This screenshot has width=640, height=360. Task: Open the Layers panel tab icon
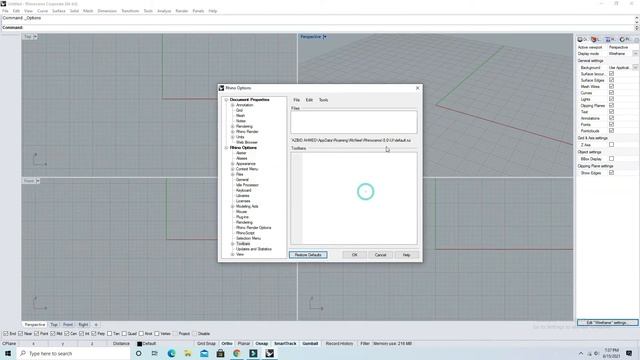click(594, 40)
